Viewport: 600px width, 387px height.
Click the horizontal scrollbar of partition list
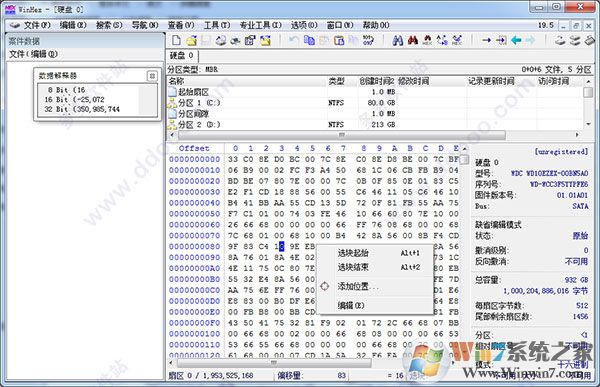[341, 135]
